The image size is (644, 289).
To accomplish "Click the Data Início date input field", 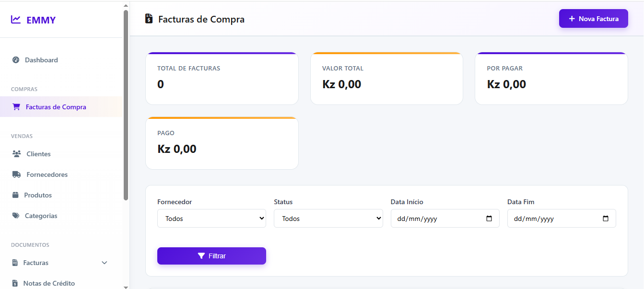I will click(x=436, y=218).
